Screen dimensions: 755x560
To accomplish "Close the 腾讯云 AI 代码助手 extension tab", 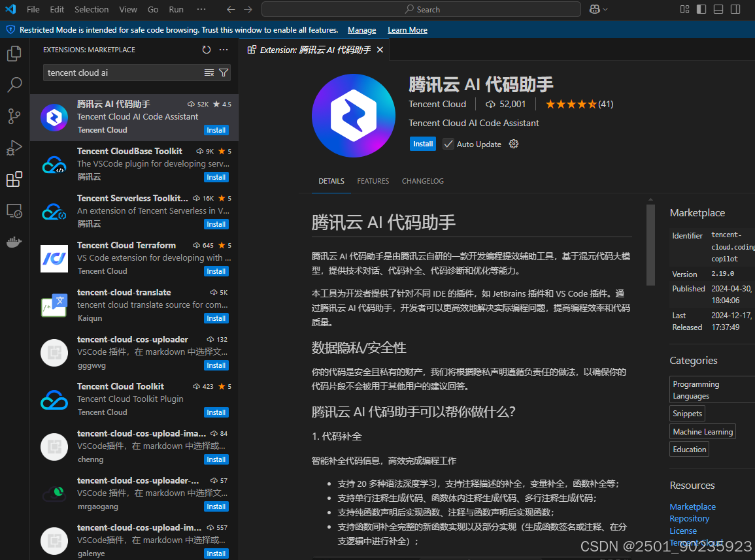I will pos(380,50).
